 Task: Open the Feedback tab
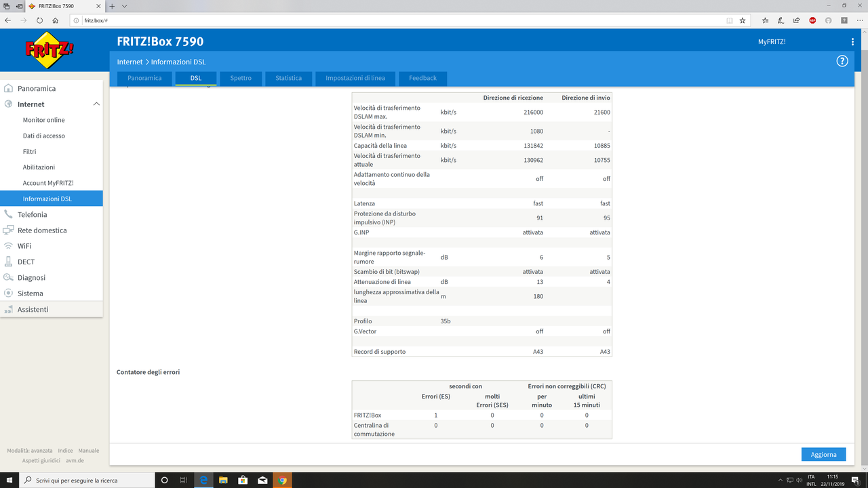[422, 78]
